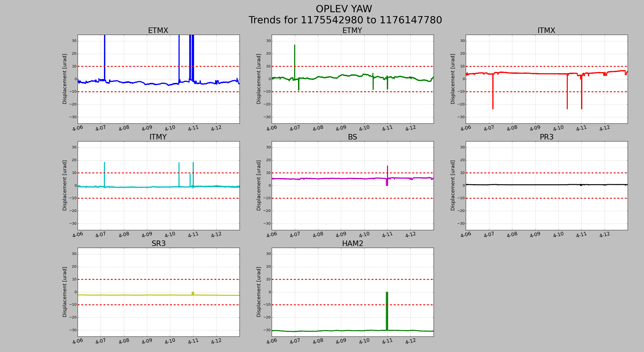The height and width of the screenshot is (352, 644).
Task: Click the −30 y-axis tick on ETMX
Action: pyautogui.click(x=73, y=117)
